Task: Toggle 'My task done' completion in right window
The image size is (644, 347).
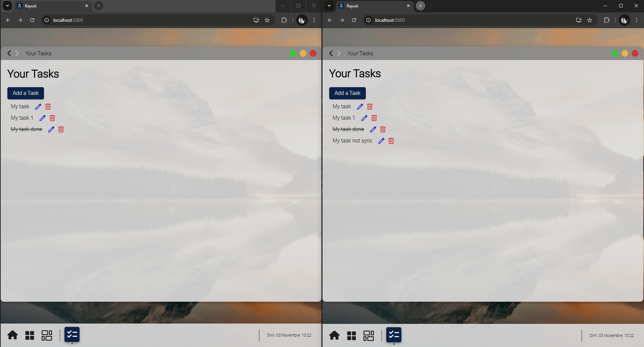Action: (x=348, y=129)
